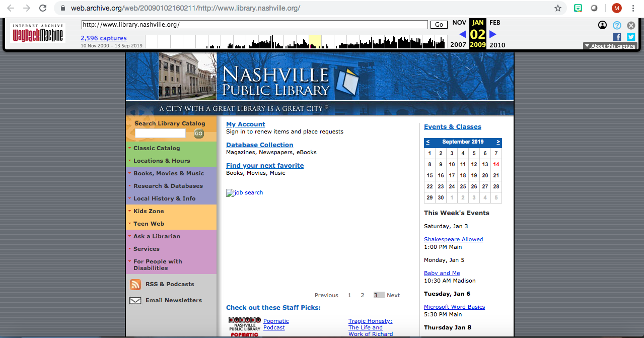
Task: Share this capture on Twitter
Action: point(631,37)
